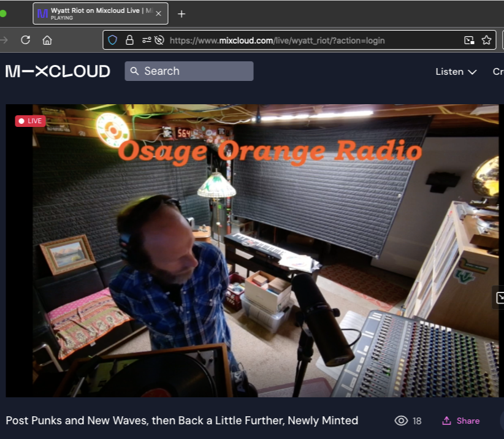Click the eye viewer count icon
The height and width of the screenshot is (439, 504).
[x=401, y=421]
